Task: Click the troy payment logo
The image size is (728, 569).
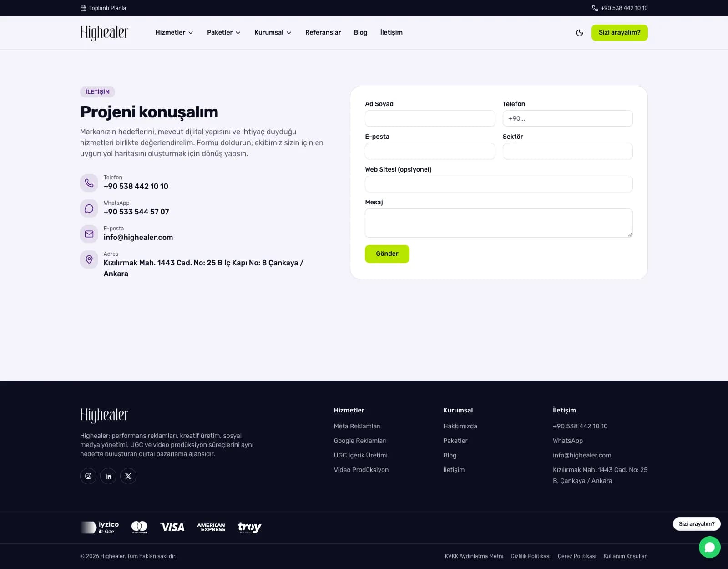Action: [249, 528]
